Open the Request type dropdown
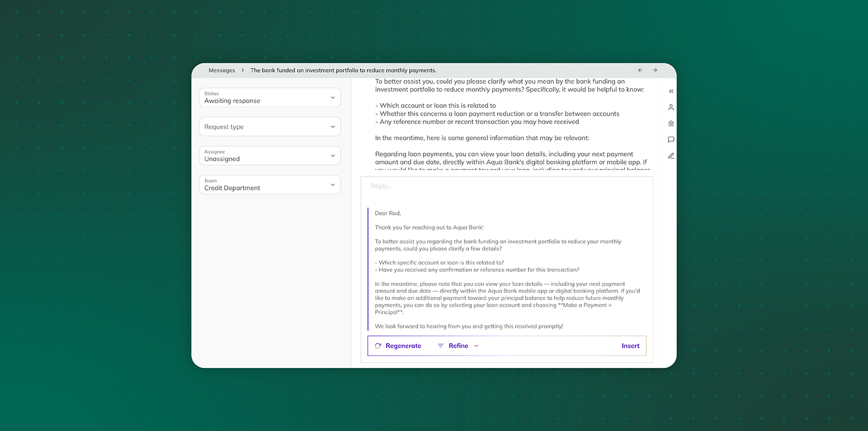 click(x=270, y=127)
